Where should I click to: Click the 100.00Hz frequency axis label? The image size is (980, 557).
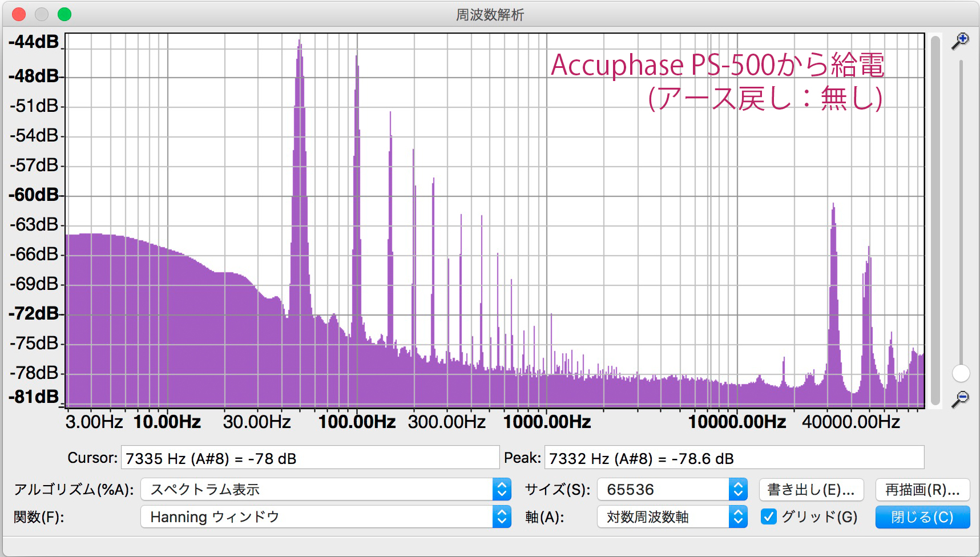(x=357, y=422)
